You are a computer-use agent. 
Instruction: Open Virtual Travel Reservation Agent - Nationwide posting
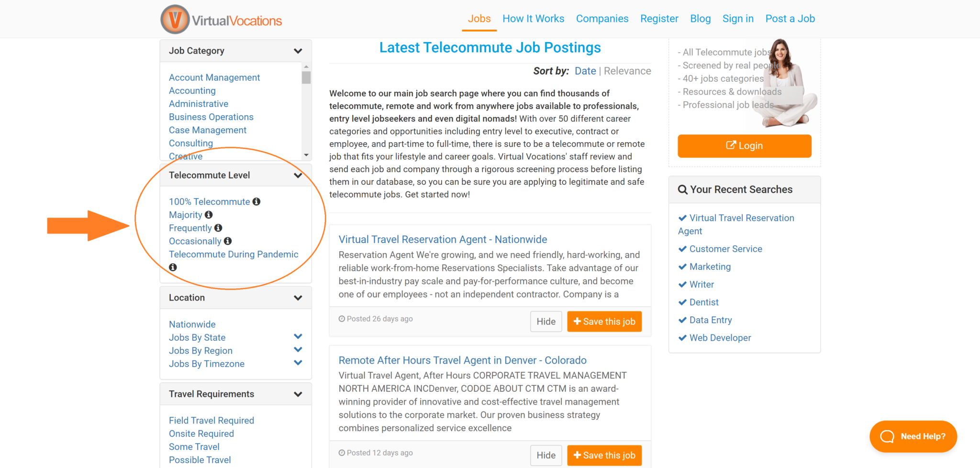click(x=443, y=239)
